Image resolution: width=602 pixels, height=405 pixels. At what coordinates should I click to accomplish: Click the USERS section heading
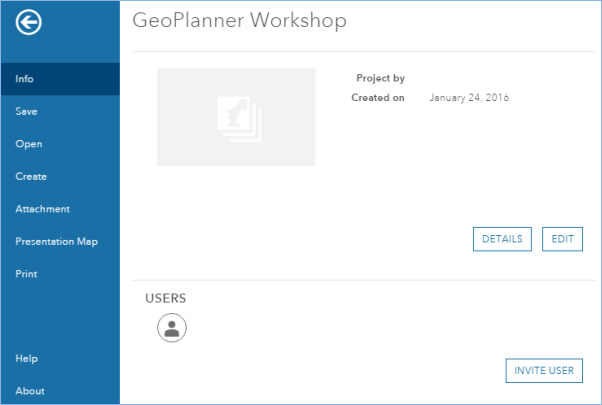click(x=165, y=298)
